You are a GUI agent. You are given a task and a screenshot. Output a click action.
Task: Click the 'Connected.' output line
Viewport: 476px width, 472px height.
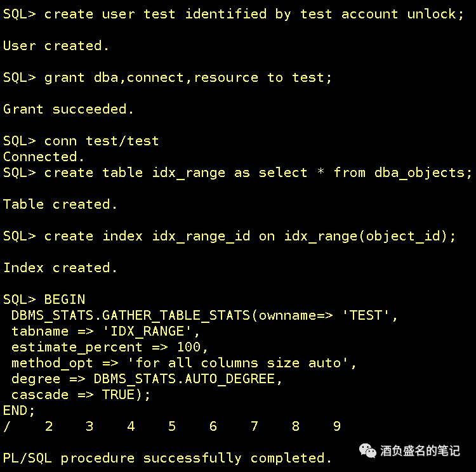(x=44, y=157)
